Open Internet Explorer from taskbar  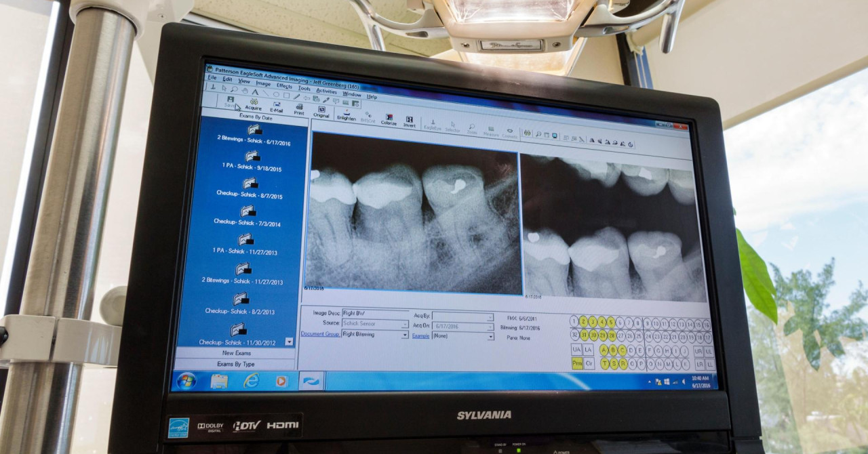tap(251, 381)
